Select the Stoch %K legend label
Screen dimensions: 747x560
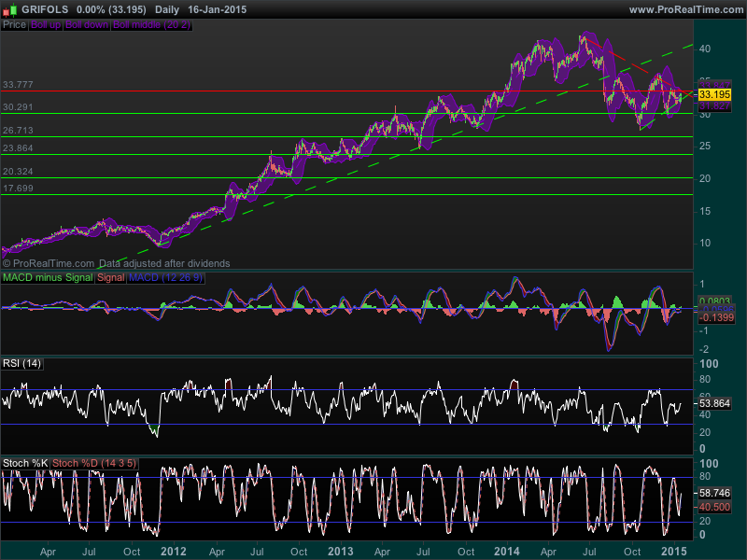[25, 463]
